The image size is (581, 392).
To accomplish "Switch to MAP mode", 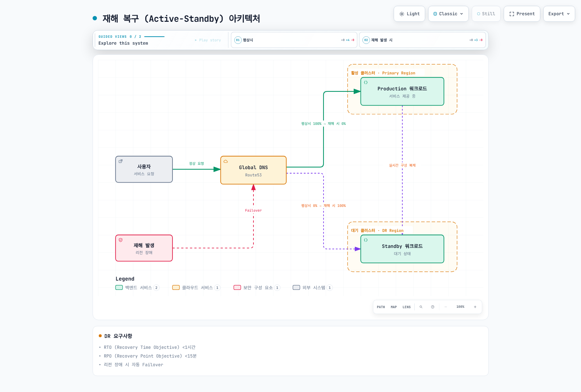I will (394, 307).
